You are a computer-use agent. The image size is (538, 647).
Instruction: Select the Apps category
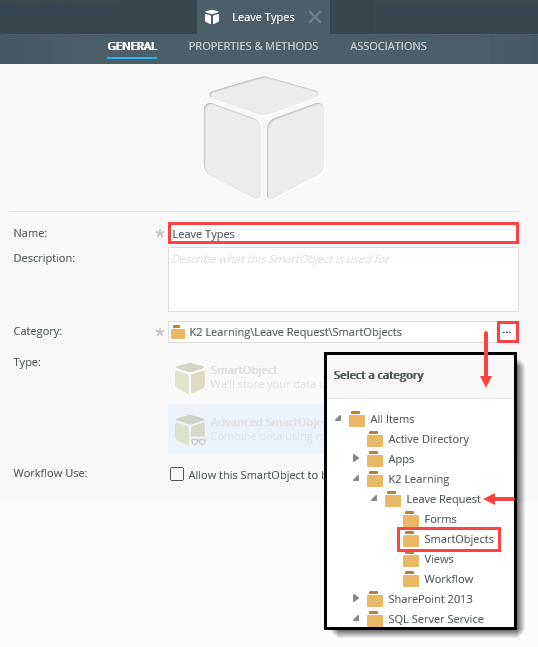[x=401, y=459]
